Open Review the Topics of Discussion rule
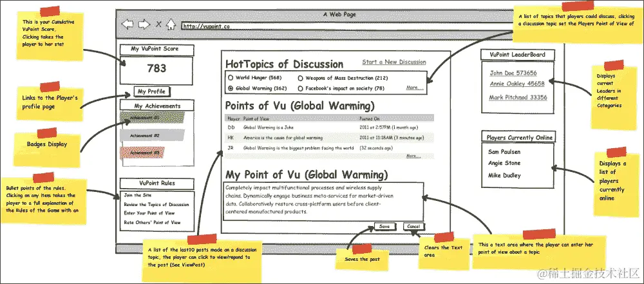The image size is (644, 284). (x=156, y=204)
